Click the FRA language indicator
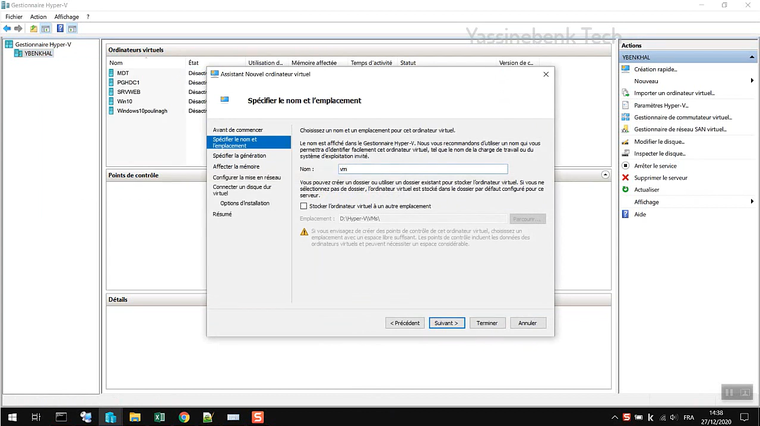 point(689,417)
